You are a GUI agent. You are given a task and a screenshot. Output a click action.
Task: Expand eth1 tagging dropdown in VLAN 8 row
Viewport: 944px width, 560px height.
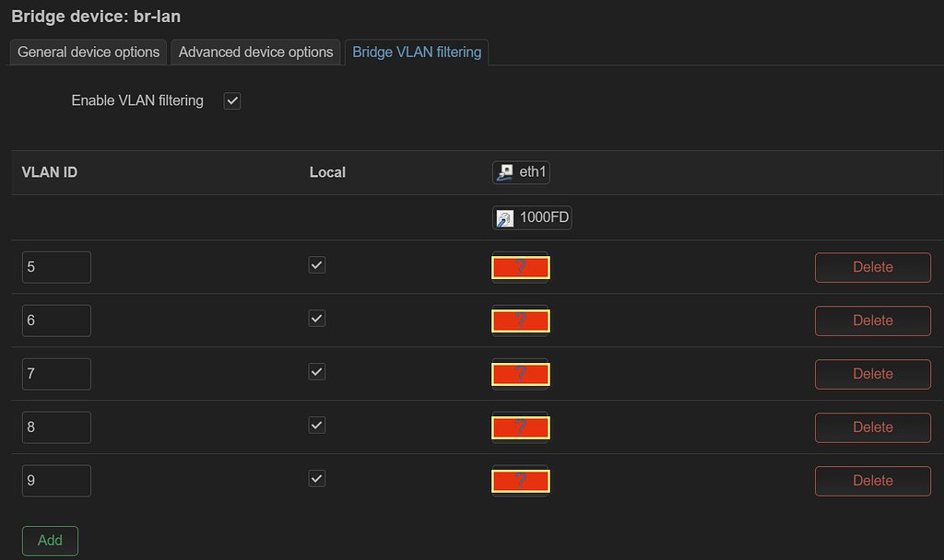click(521, 428)
